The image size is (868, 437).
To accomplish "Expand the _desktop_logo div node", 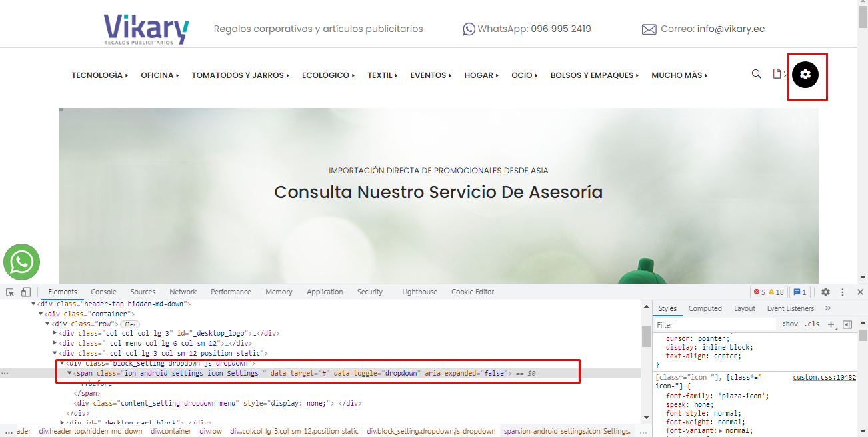I will (55, 333).
